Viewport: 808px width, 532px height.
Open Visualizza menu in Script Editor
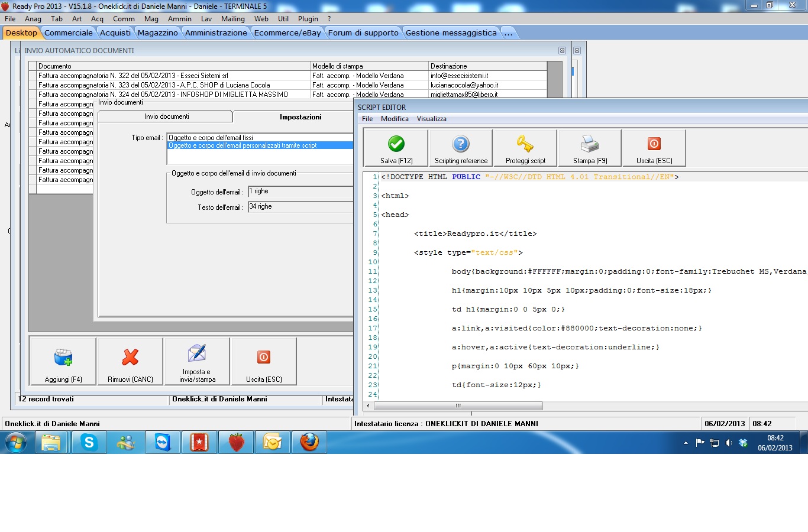(x=431, y=119)
